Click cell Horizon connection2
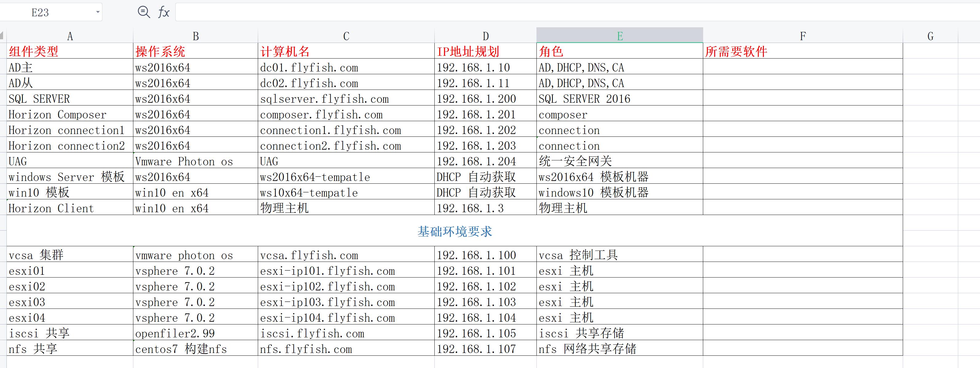Viewport: 980px width, 368px height. click(70, 145)
